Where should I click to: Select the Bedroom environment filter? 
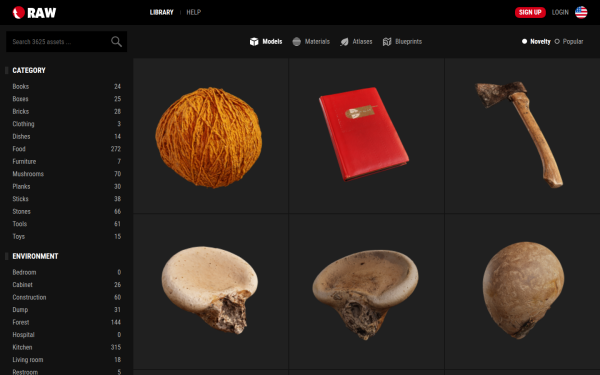(67, 272)
